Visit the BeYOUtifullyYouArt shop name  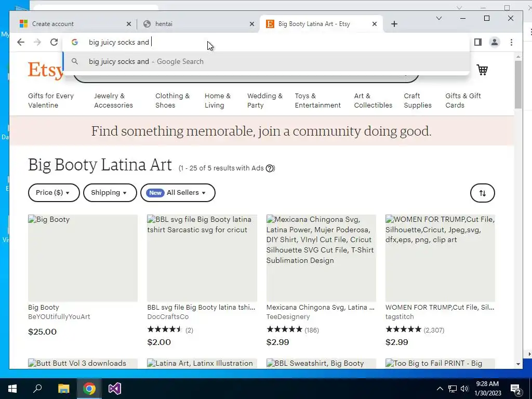tap(59, 316)
